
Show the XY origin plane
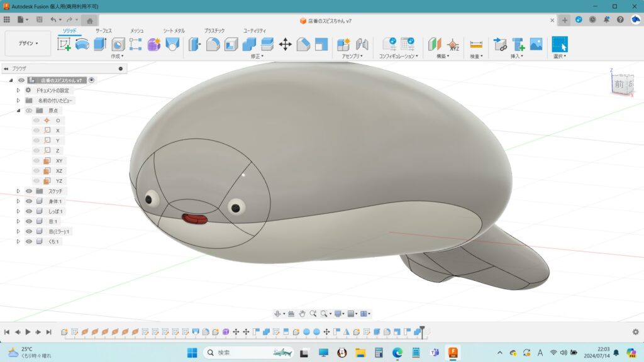click(x=36, y=161)
